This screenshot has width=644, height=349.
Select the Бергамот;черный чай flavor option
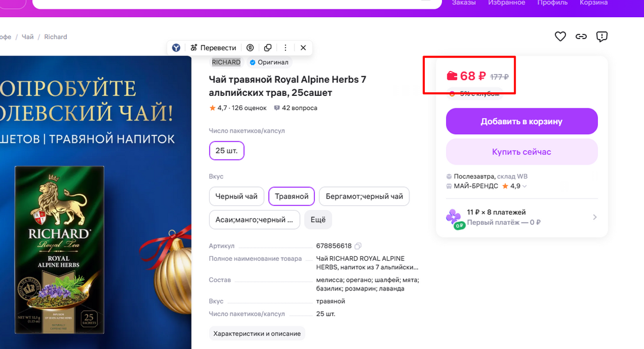tap(364, 196)
